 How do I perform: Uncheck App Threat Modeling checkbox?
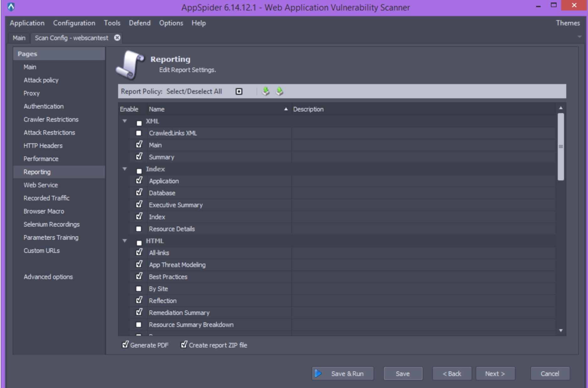coord(139,264)
